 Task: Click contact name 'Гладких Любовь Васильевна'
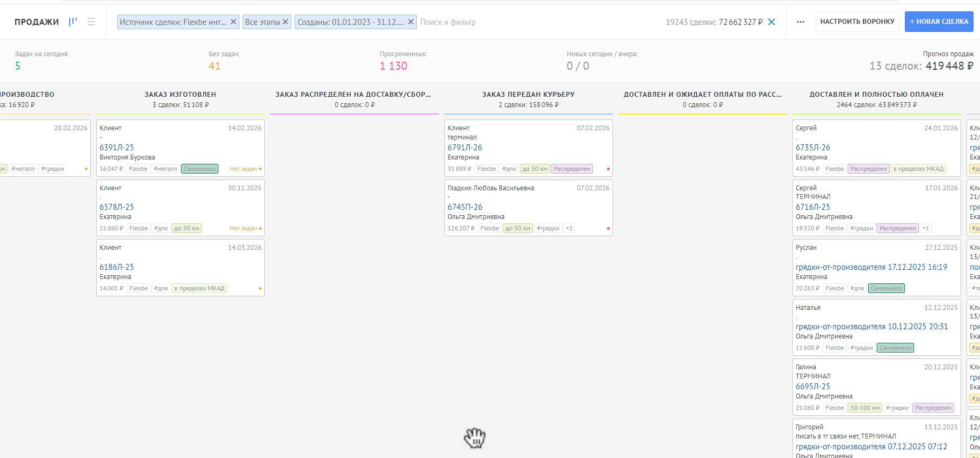(491, 188)
